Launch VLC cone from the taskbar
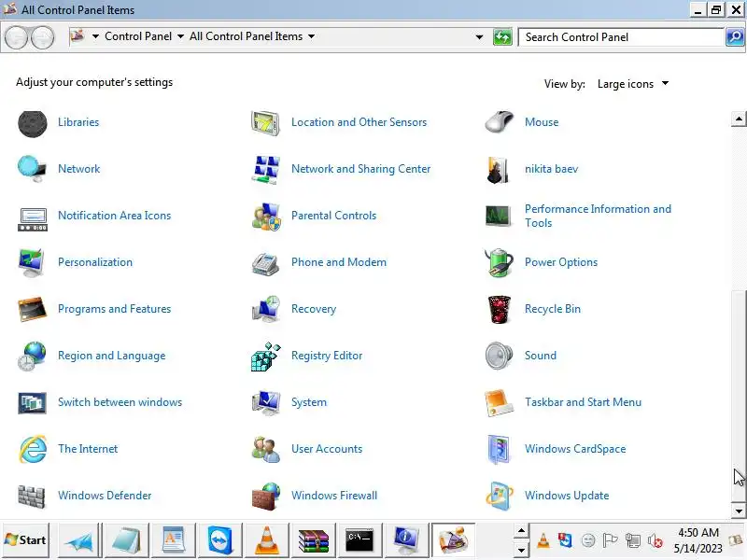 tap(266, 540)
